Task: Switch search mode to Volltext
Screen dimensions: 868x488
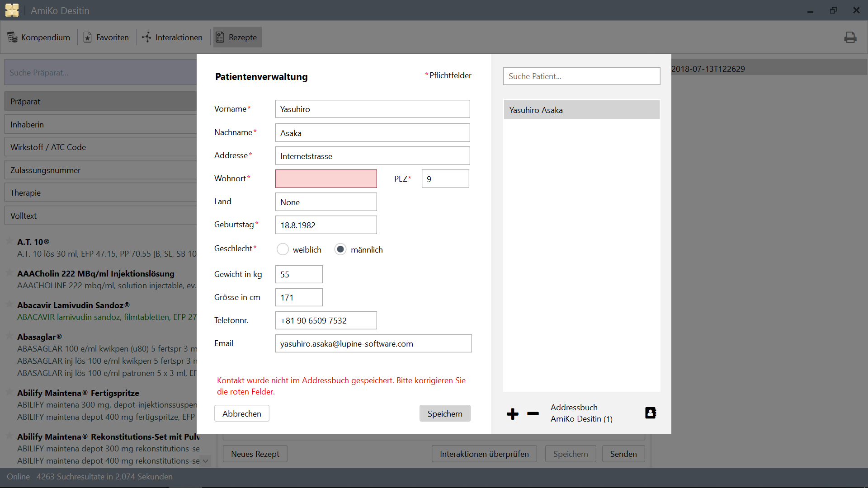Action: [100, 216]
